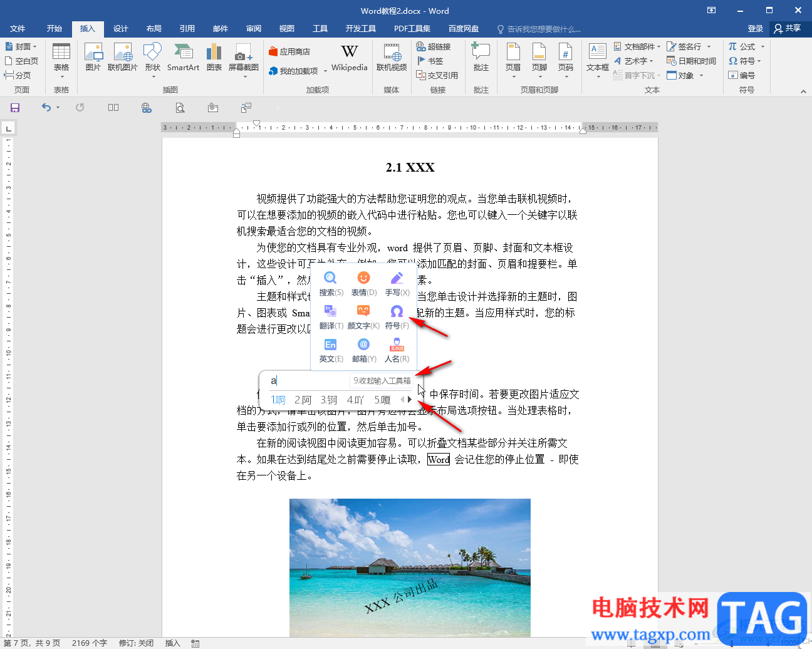Click next-page arrow in IME candidate bar
The height and width of the screenshot is (649, 812).
410,400
